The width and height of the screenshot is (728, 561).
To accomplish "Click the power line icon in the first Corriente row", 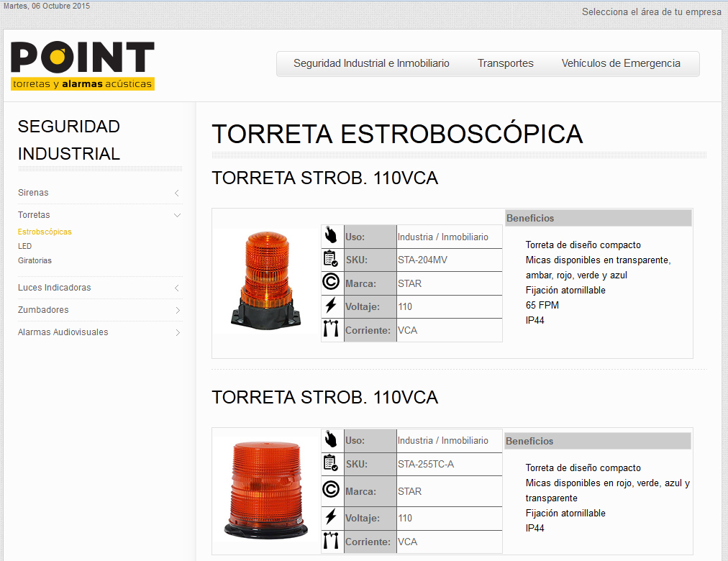I will point(331,330).
